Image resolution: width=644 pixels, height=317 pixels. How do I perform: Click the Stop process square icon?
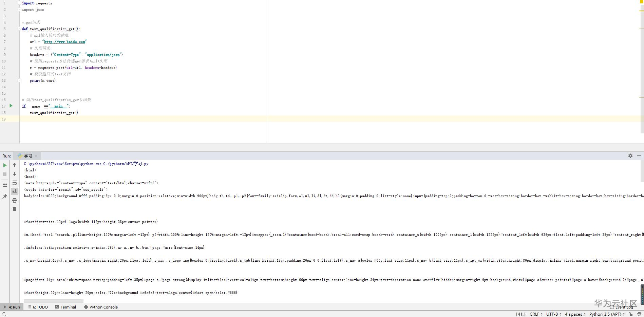(5, 174)
